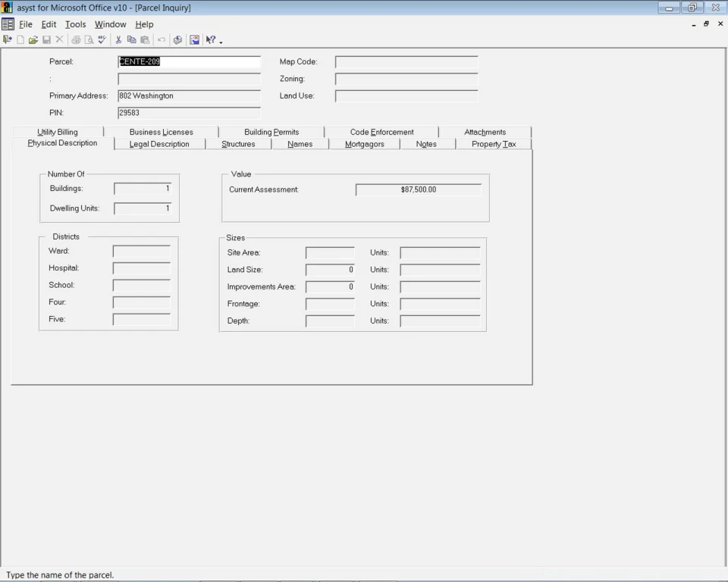Open the Tools menu
The image size is (728, 582).
pyautogui.click(x=75, y=24)
